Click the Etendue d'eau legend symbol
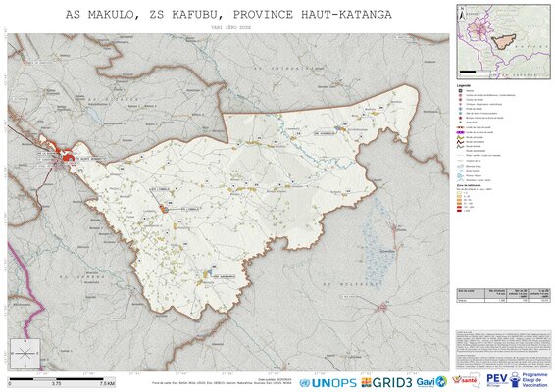The height and width of the screenshot is (392, 555). (460, 166)
